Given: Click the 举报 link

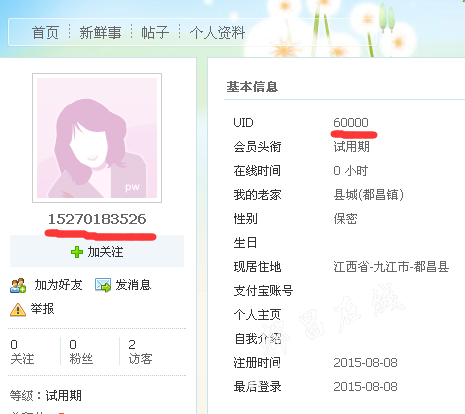Looking at the screenshot, I should (42, 309).
